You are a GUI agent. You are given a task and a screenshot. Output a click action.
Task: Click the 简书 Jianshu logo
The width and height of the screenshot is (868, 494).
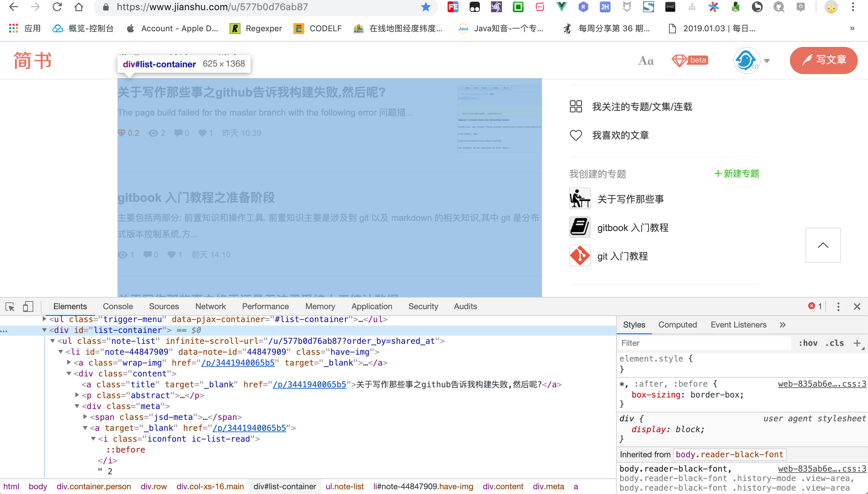pos(32,60)
